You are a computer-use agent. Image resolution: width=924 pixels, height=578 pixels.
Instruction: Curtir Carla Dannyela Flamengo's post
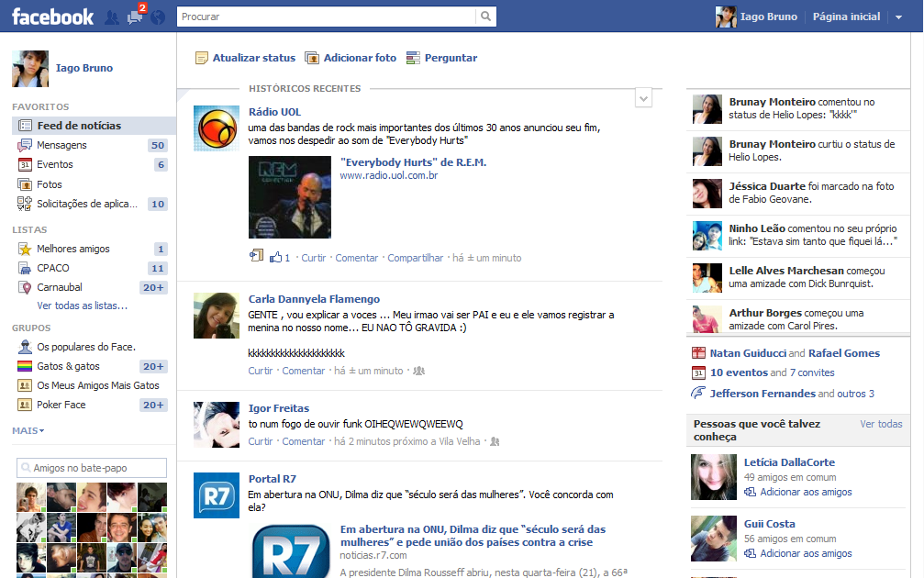click(x=260, y=372)
